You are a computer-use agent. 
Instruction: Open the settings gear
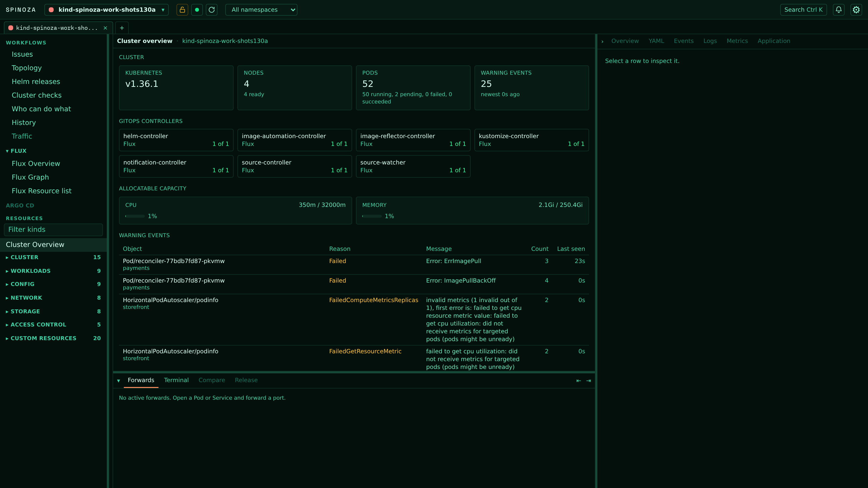856,10
